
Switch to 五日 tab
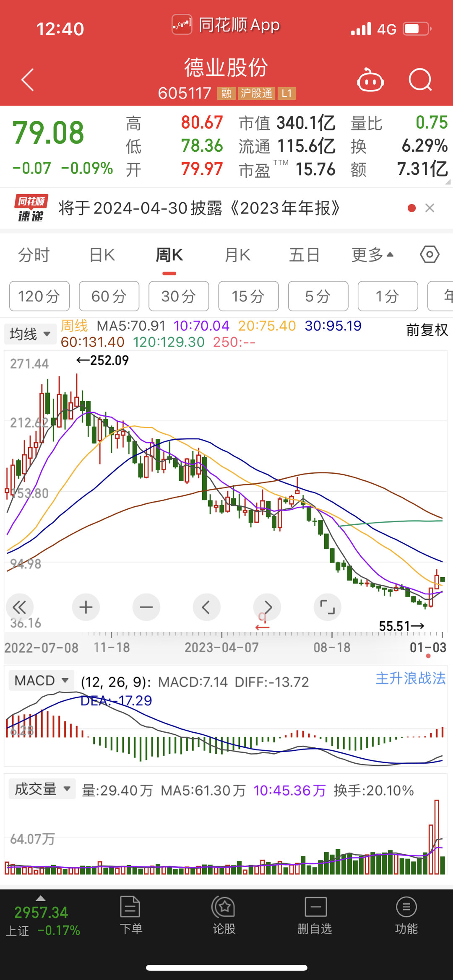[305, 255]
